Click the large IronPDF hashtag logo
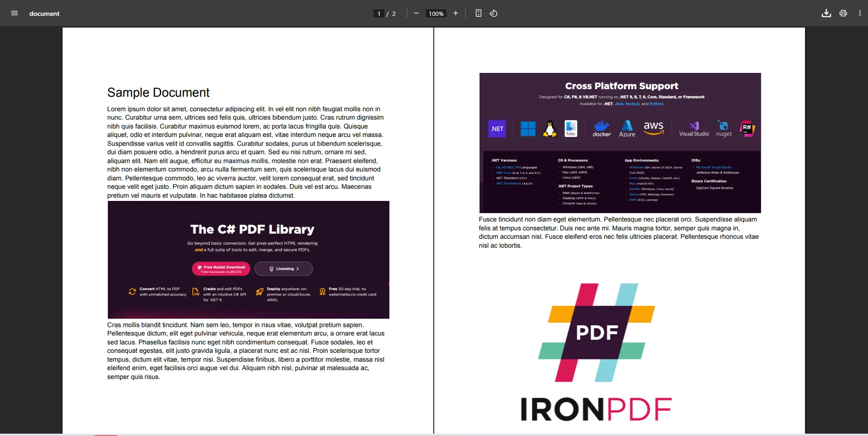Image resolution: width=868 pixels, height=436 pixels. pyautogui.click(x=596, y=333)
